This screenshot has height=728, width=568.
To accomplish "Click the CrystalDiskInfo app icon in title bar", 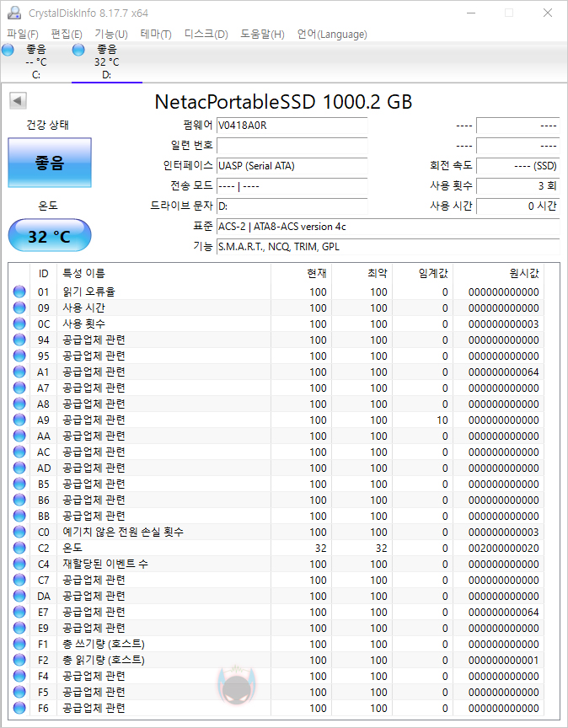I will (14, 13).
